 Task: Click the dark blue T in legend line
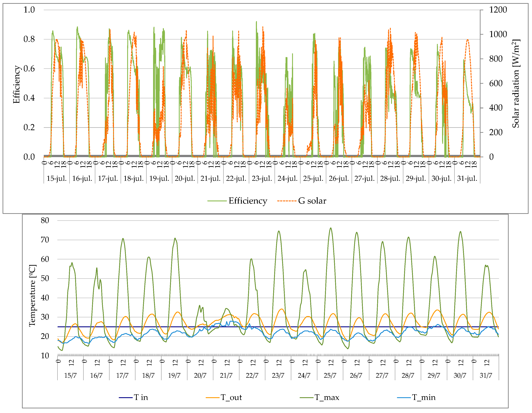coord(125,397)
